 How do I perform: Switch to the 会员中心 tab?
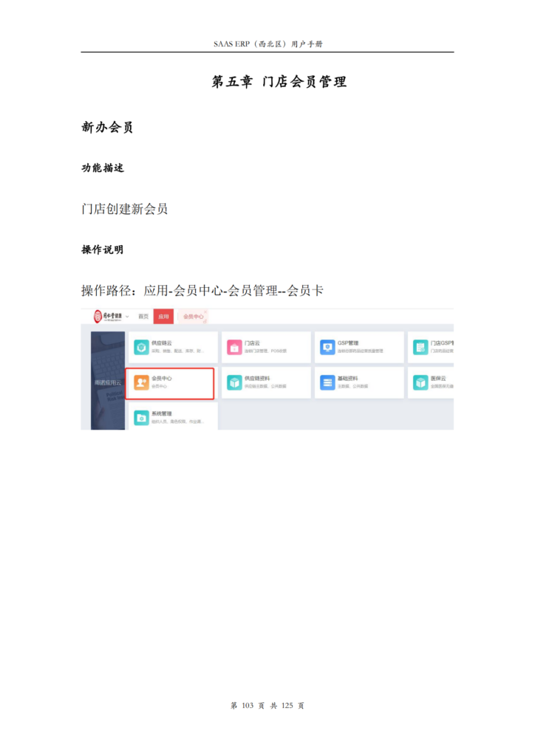(x=193, y=317)
